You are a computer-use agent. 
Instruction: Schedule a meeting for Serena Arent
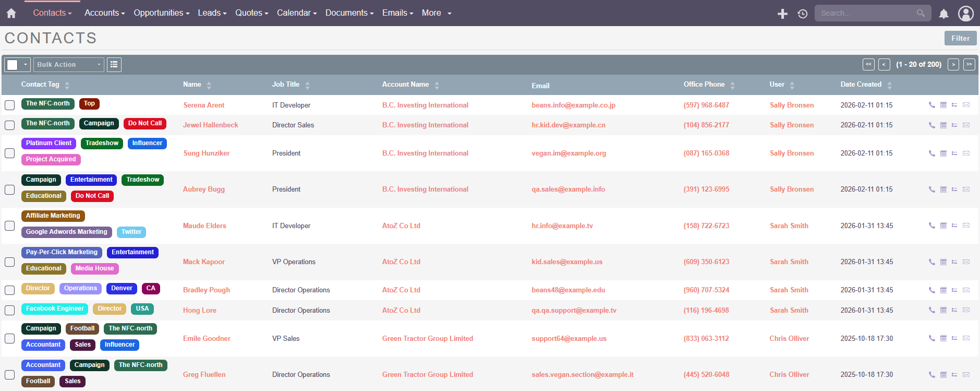pos(943,105)
